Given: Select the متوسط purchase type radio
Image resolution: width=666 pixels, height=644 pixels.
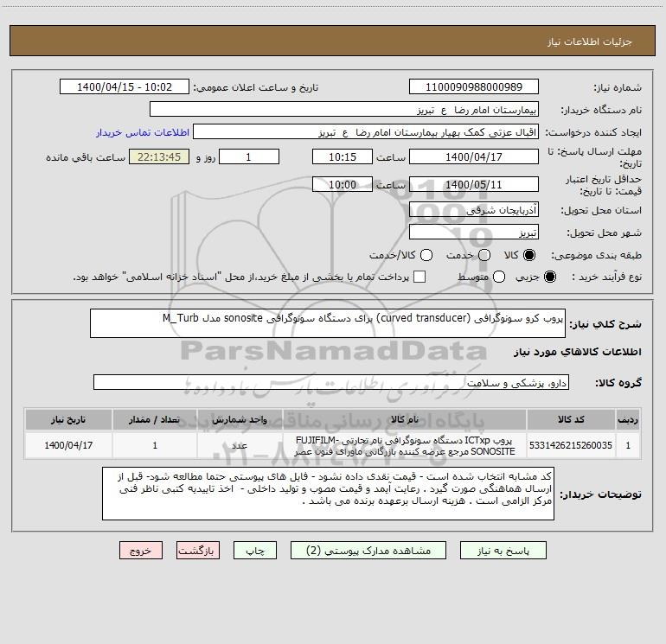Looking at the screenshot, I should pos(499,277).
